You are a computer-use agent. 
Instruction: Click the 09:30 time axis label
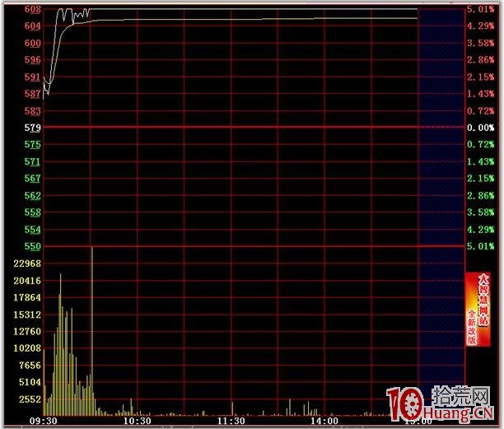click(x=44, y=421)
